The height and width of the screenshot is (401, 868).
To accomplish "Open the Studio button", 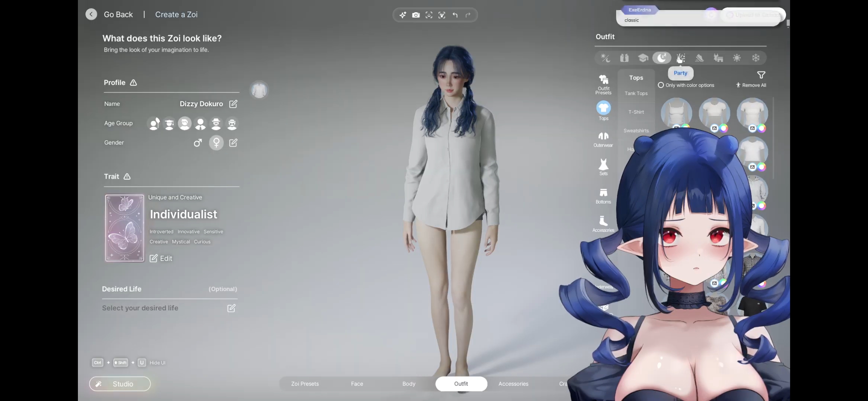I will (x=120, y=384).
